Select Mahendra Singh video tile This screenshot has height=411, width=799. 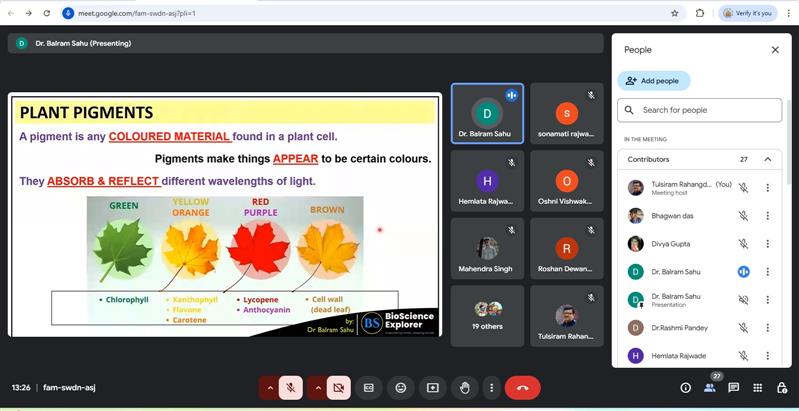(487, 249)
